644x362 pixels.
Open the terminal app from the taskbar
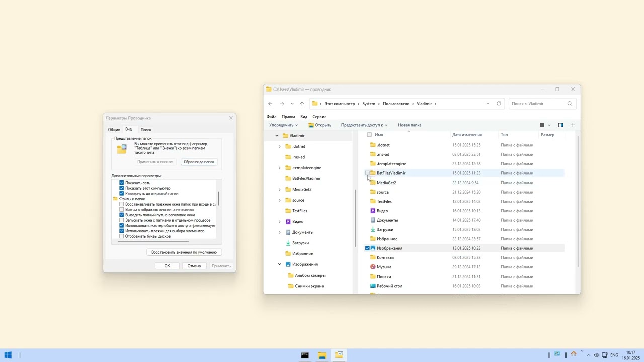click(305, 355)
